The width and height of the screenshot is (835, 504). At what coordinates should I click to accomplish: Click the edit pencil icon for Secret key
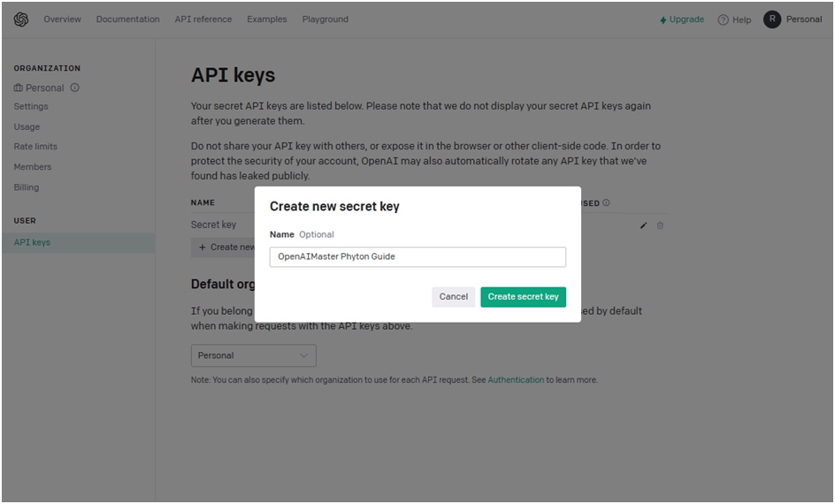pos(643,225)
